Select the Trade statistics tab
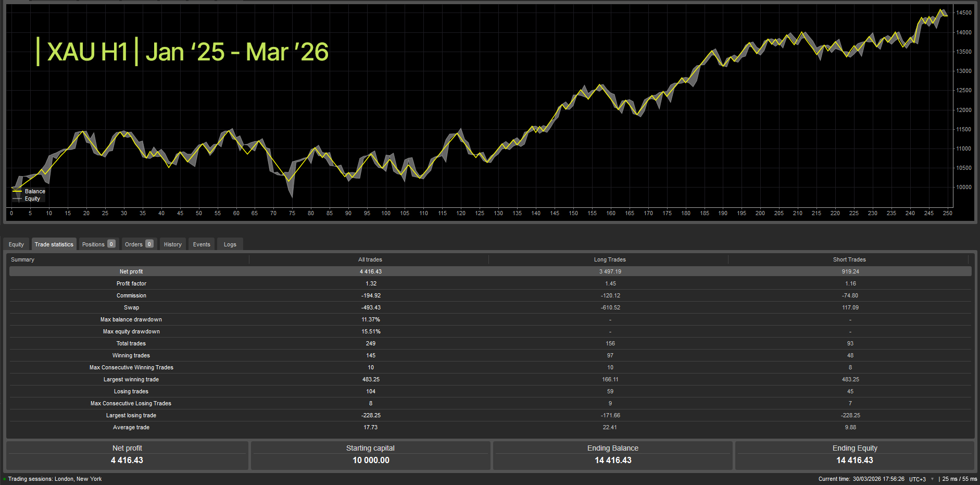 tap(54, 244)
